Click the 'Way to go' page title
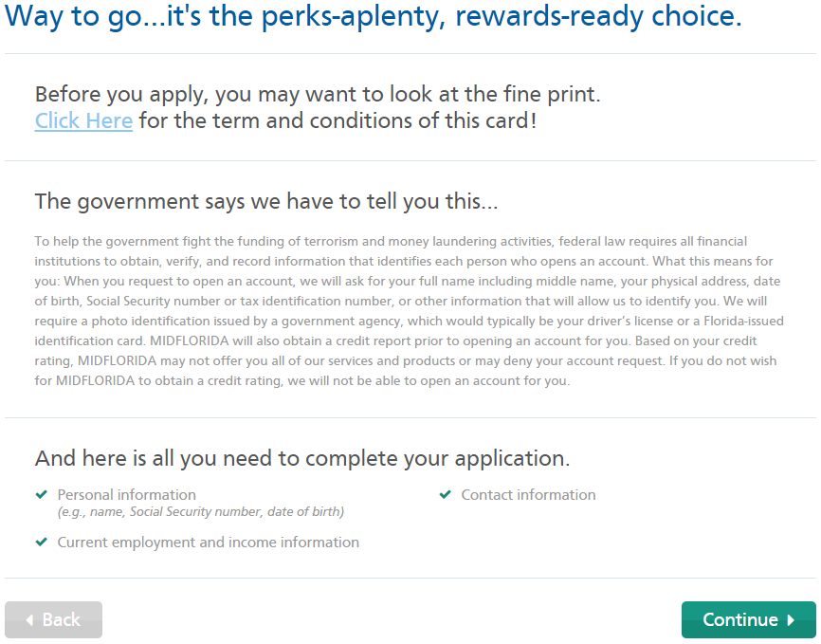Screen dimensions: 821x644 tap(374, 17)
